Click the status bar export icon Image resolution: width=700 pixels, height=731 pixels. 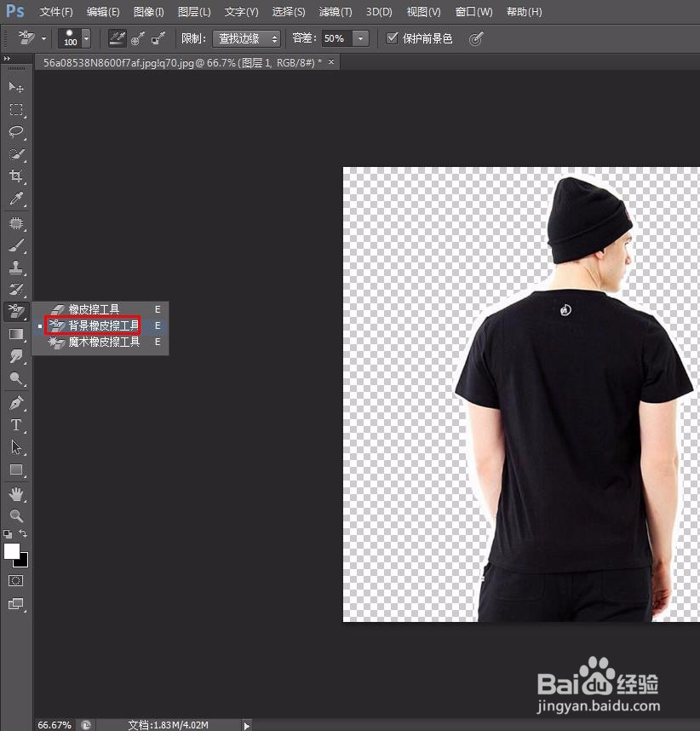[86, 725]
